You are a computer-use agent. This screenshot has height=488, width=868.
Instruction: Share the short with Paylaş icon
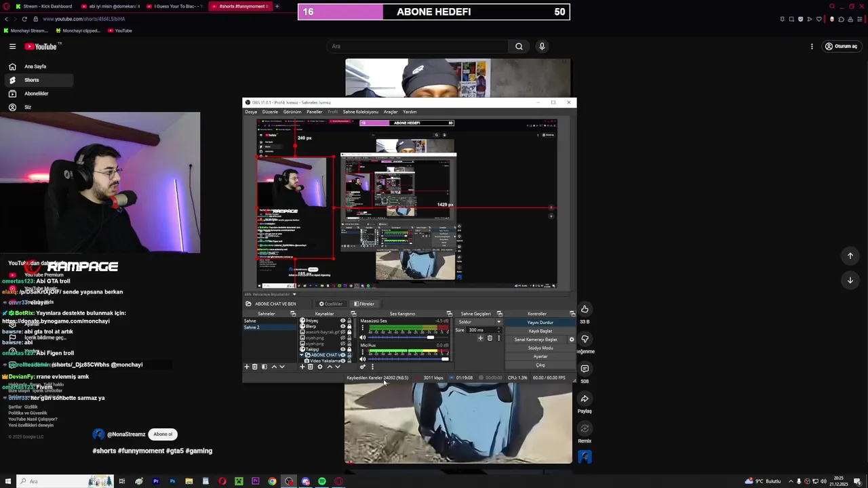(x=585, y=399)
